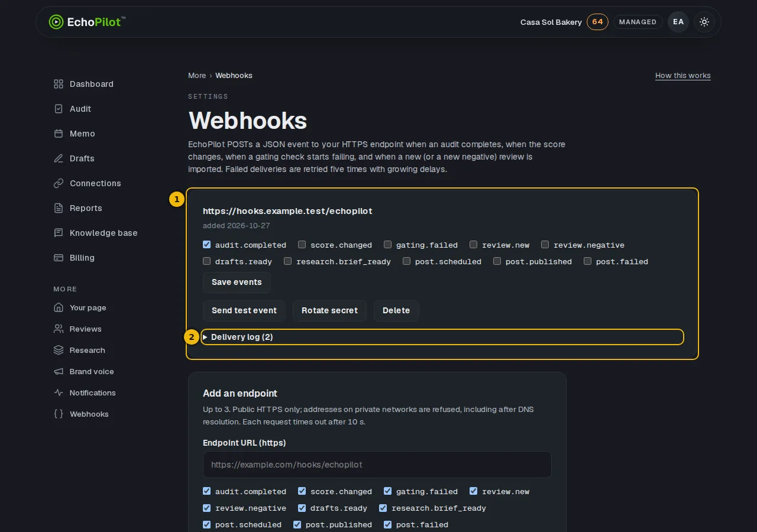The image size is (757, 532).
Task: Click the Your page home icon
Action: click(x=59, y=307)
